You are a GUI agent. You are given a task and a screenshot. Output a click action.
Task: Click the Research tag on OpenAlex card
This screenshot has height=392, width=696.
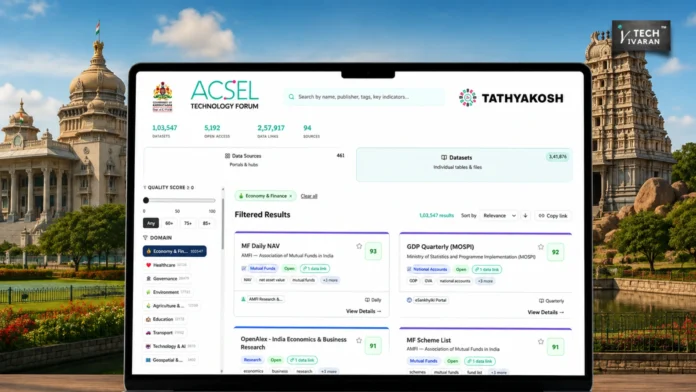click(252, 360)
